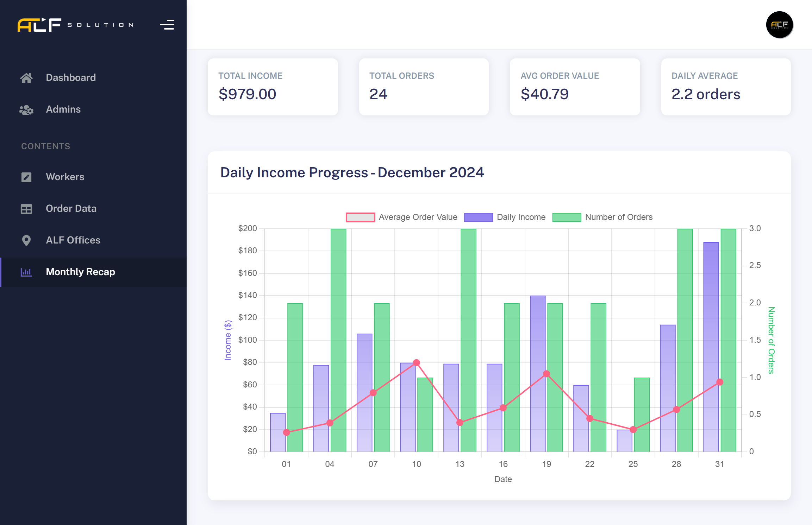Click the ALF Offices map pin icon
This screenshot has width=812, height=525.
(x=26, y=241)
